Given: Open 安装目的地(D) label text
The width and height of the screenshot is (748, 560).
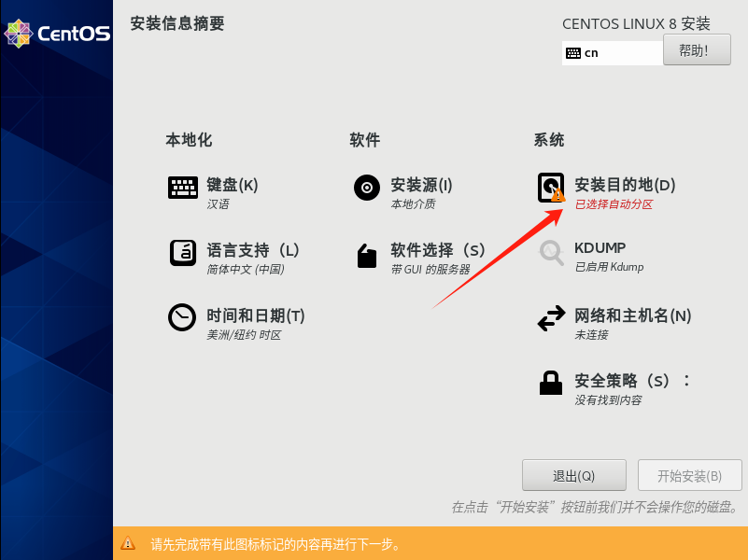Looking at the screenshot, I should click(625, 185).
